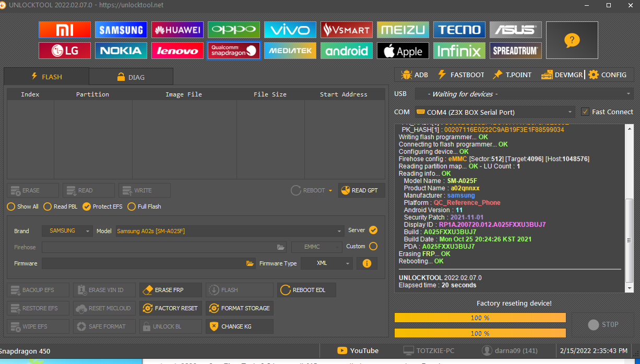Select the OPPO brand logo
The height and width of the screenshot is (364, 640).
234,30
